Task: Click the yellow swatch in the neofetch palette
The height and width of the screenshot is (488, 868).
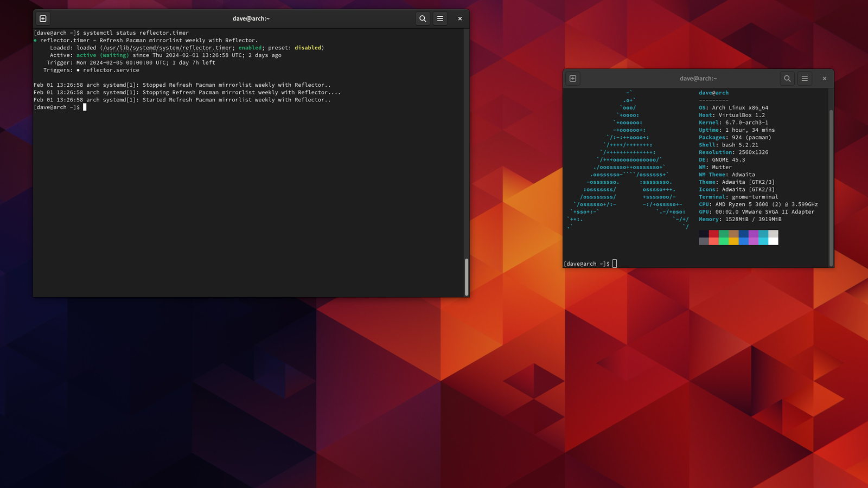Action: (733, 241)
